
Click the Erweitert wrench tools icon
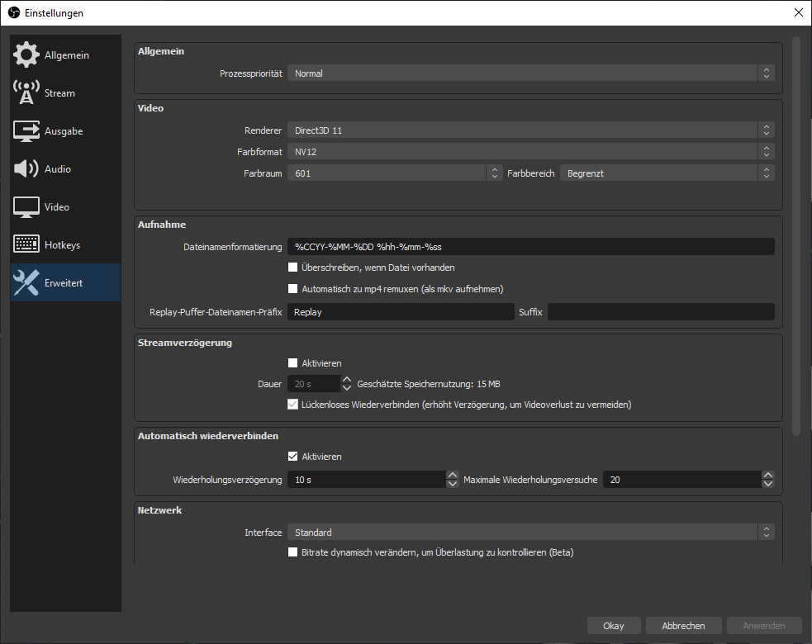(x=26, y=283)
